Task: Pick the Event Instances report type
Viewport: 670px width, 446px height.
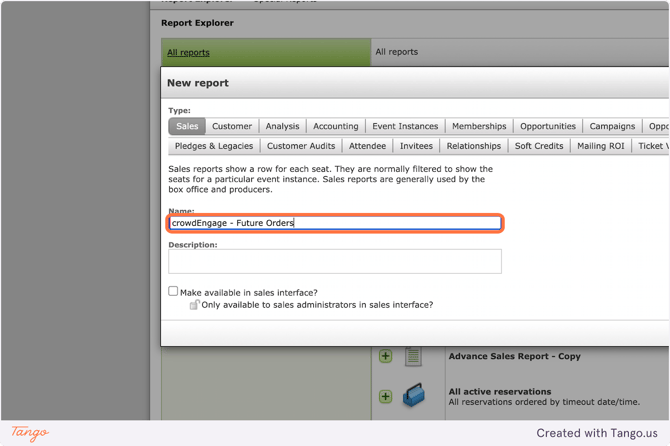Action: pyautogui.click(x=405, y=126)
